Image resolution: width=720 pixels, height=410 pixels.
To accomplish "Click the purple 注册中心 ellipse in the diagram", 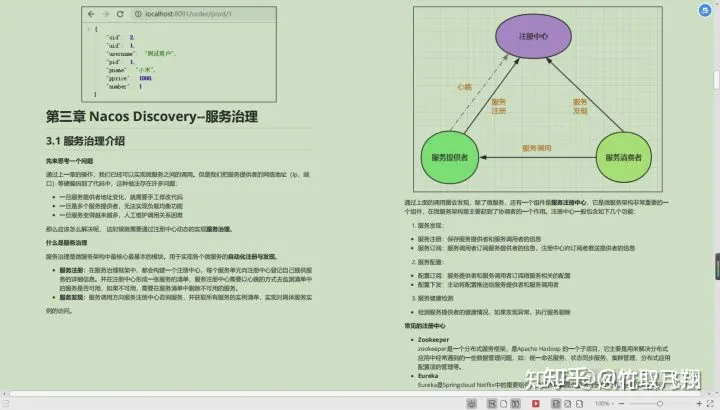I will pos(533,36).
